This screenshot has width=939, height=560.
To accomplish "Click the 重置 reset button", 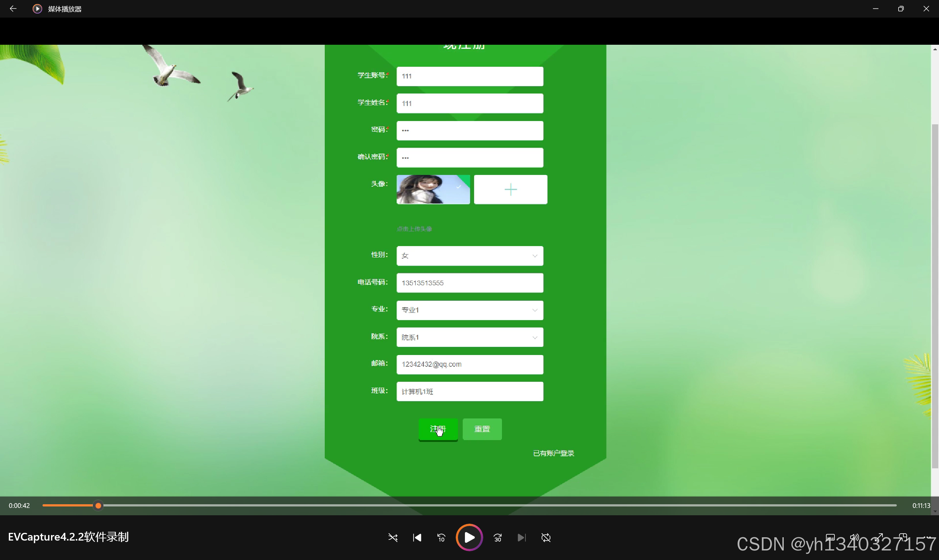I will (x=482, y=429).
